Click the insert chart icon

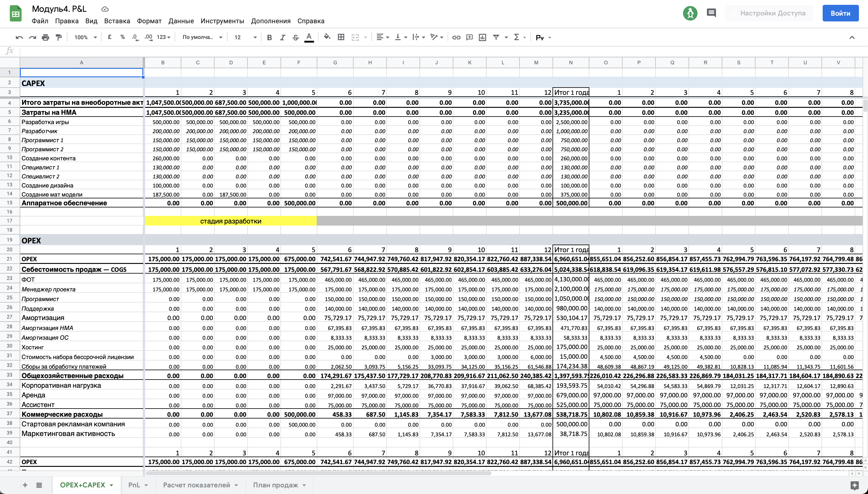coord(482,37)
